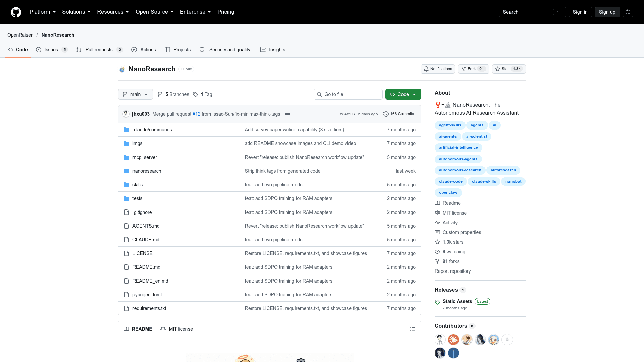Switch to the Issues tab
644x362 pixels.
[x=52, y=50]
